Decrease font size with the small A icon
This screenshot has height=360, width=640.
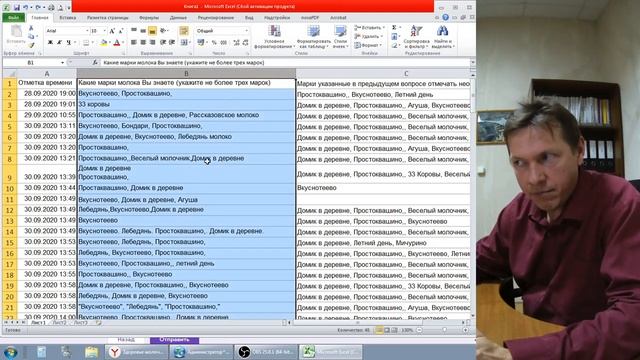tap(120, 31)
